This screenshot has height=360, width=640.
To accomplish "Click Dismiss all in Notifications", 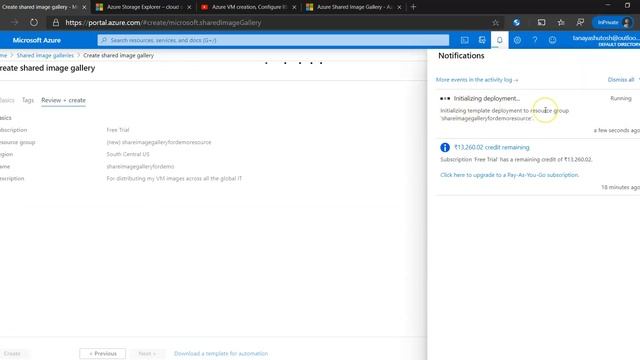I will (621, 80).
